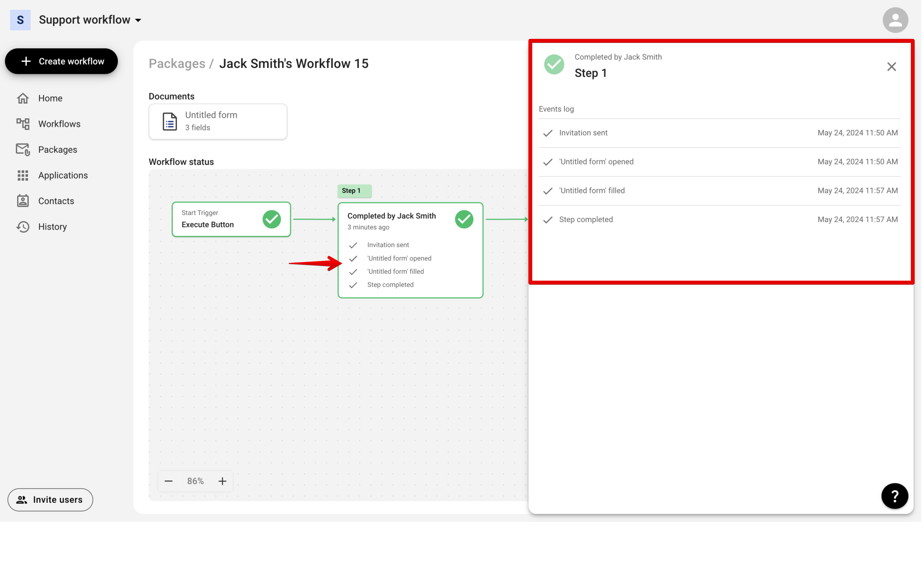Click the Packages envelope icon
This screenshot has width=924, height=578.
23,149
